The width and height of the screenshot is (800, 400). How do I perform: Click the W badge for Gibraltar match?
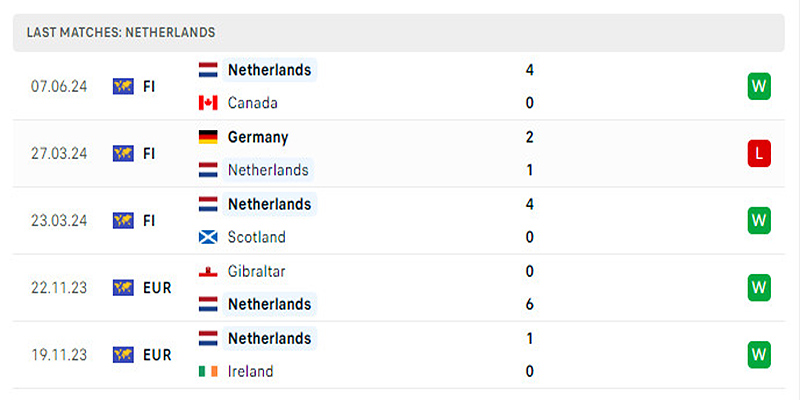pos(759,287)
